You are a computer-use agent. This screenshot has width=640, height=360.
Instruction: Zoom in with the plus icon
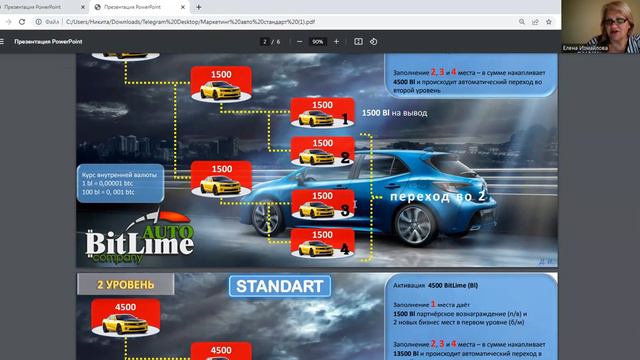point(336,41)
